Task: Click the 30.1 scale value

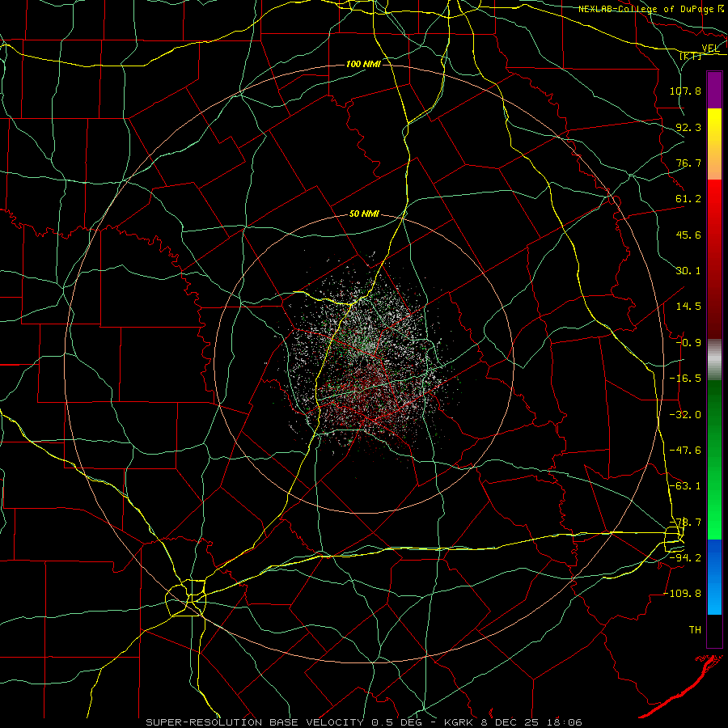Action: [688, 271]
